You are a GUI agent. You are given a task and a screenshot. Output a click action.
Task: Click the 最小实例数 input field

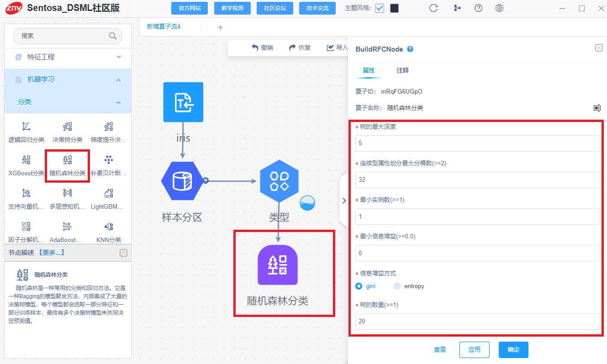point(478,216)
